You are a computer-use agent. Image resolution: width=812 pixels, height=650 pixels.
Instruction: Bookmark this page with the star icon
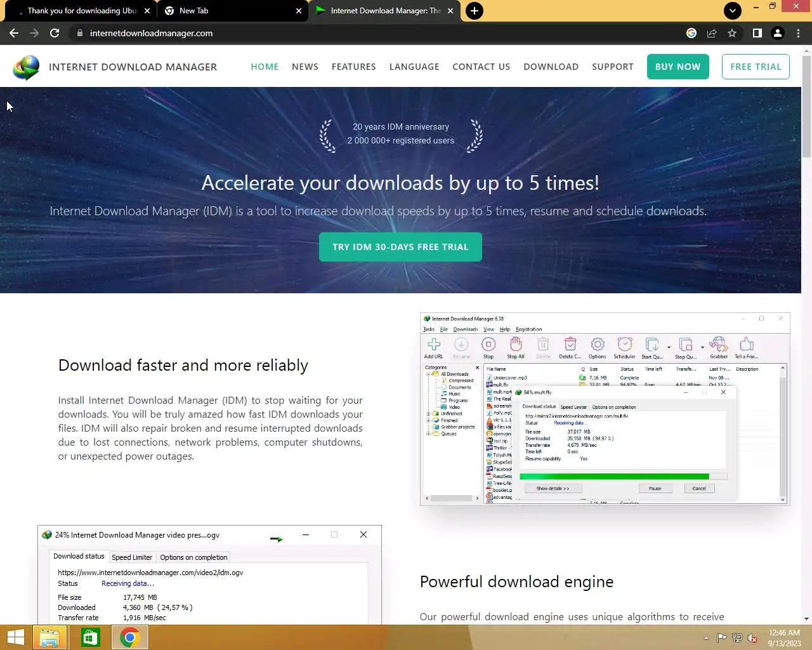coord(732,33)
